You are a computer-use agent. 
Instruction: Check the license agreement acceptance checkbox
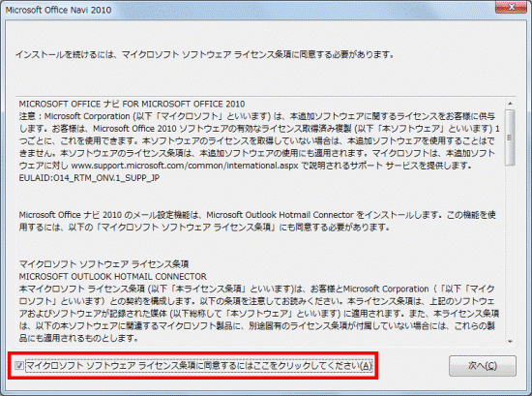19,366
